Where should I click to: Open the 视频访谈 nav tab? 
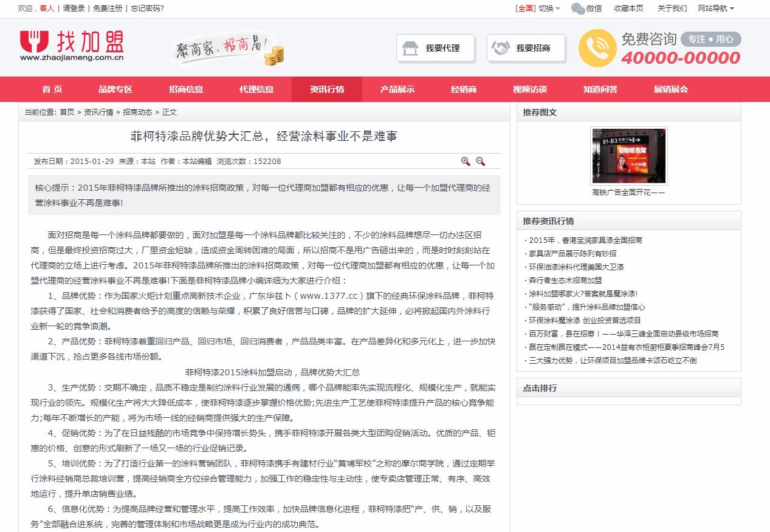(x=530, y=89)
